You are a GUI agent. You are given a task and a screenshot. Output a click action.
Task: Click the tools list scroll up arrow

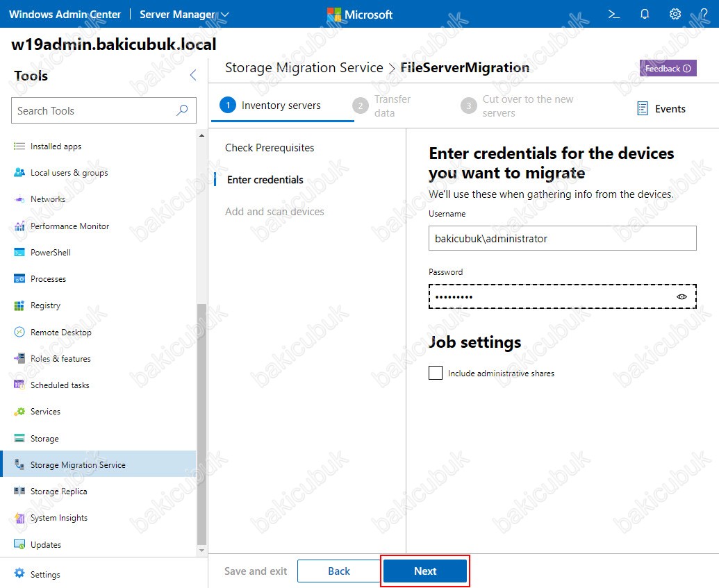point(201,135)
